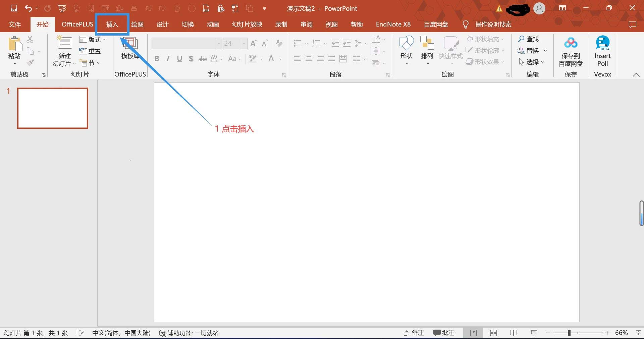
Task: Switch to the Design (设计) tab
Action: 162,25
